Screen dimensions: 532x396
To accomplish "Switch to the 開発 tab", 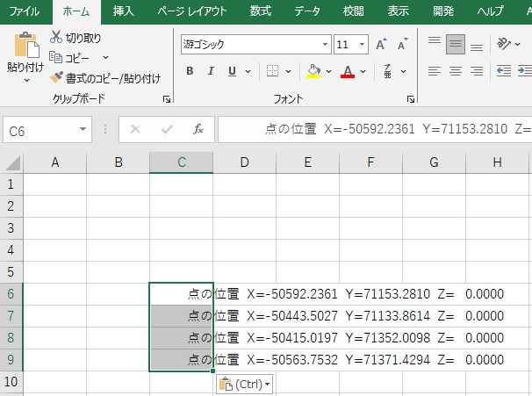I will [443, 11].
